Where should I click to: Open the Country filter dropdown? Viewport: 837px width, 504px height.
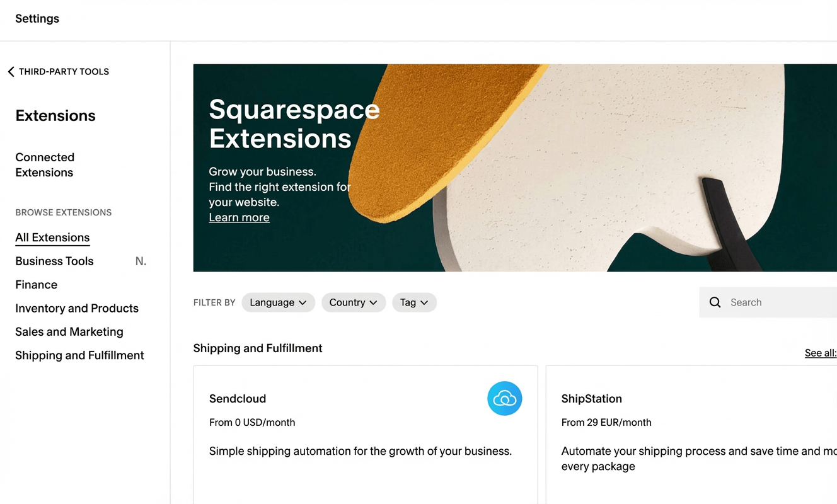[354, 302]
